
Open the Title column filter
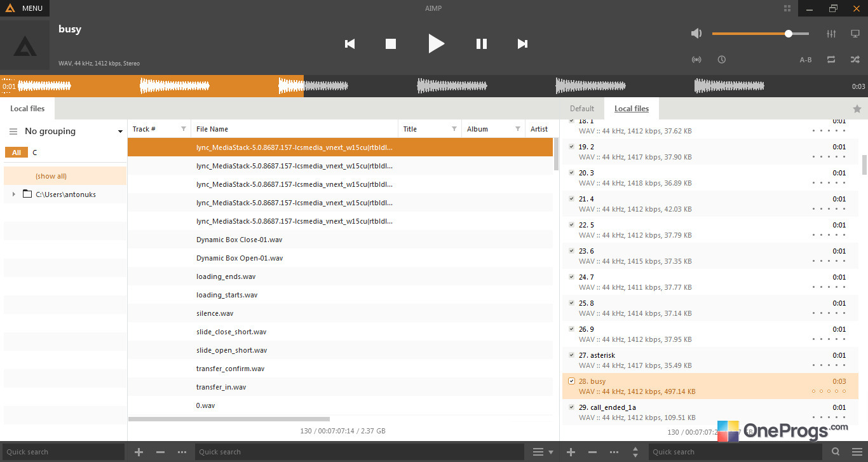[x=454, y=129]
